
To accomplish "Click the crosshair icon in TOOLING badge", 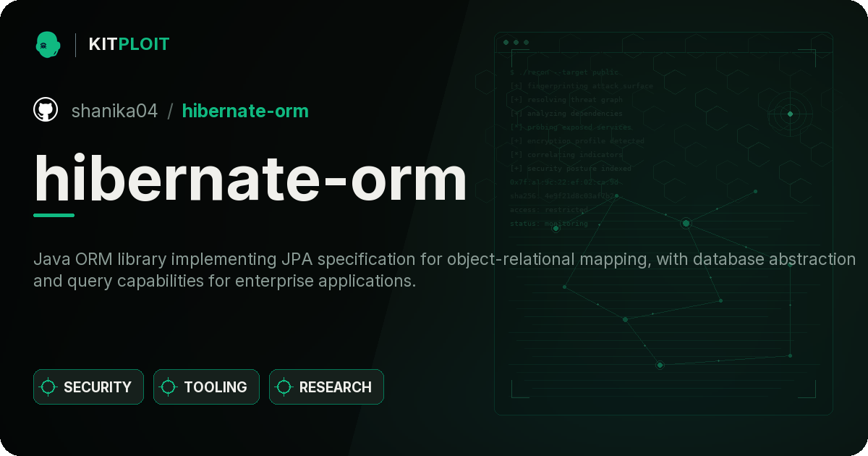I will coord(169,387).
